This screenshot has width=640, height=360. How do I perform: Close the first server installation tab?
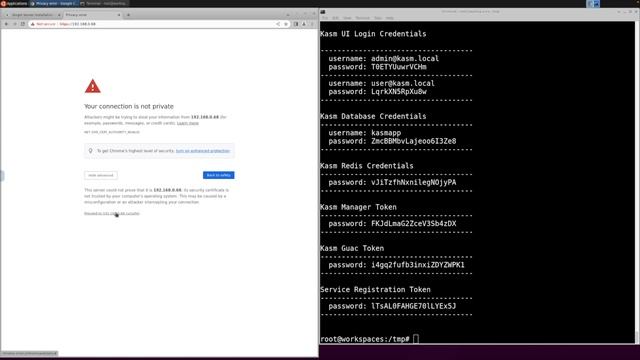pos(59,15)
